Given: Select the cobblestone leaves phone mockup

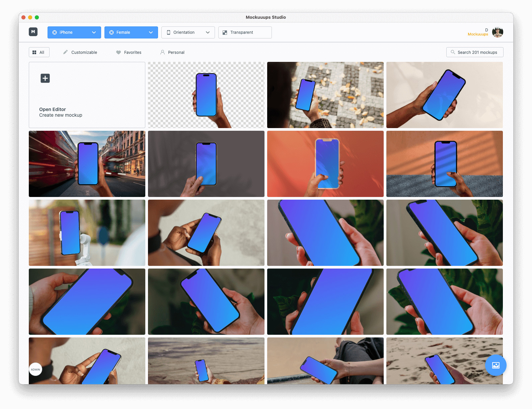Looking at the screenshot, I should tap(325, 95).
